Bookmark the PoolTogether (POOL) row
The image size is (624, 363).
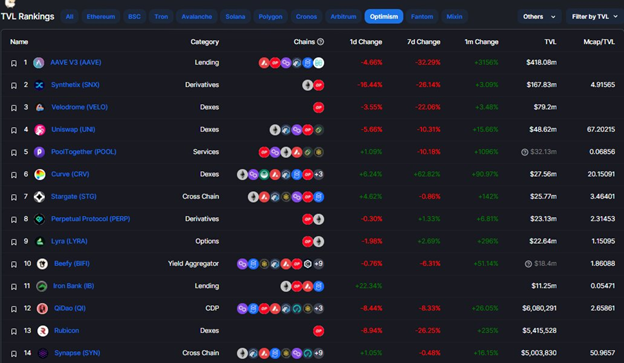[x=14, y=152]
